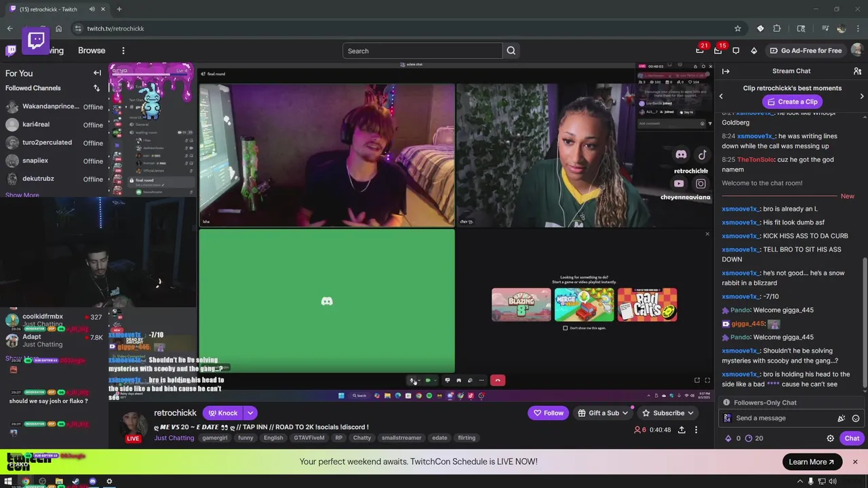Open the user profile avatar menu
This screenshot has width=868, height=488.
tap(857, 50)
